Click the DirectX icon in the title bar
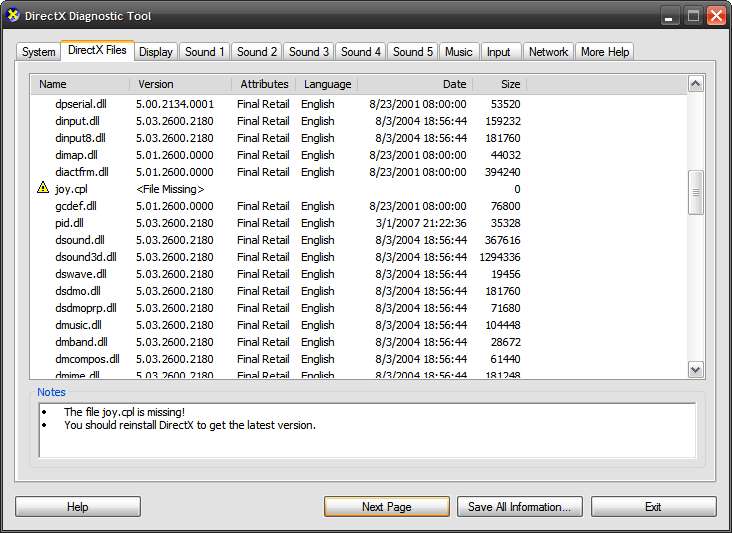732x533 pixels. click(14, 16)
